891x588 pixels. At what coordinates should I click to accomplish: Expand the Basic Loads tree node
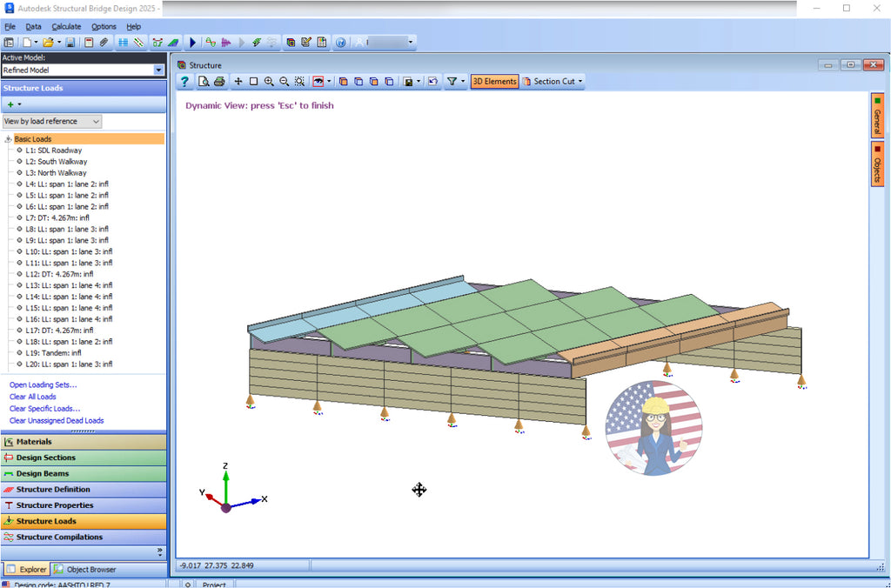[7, 138]
